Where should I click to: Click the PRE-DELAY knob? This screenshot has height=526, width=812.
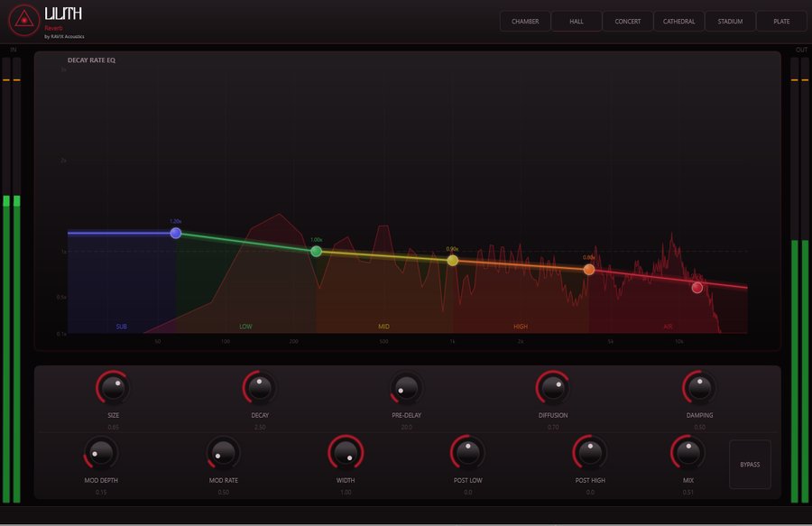[407, 388]
